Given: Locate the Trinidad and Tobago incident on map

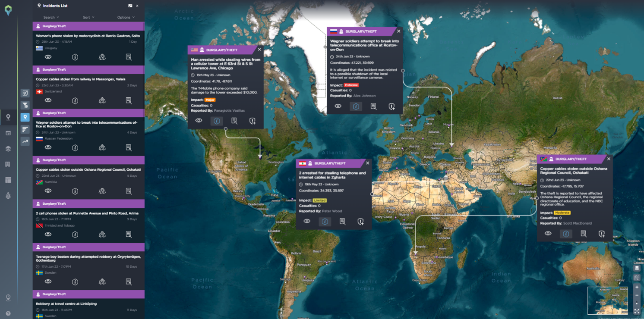Looking at the screenshot, I should (x=102, y=235).
